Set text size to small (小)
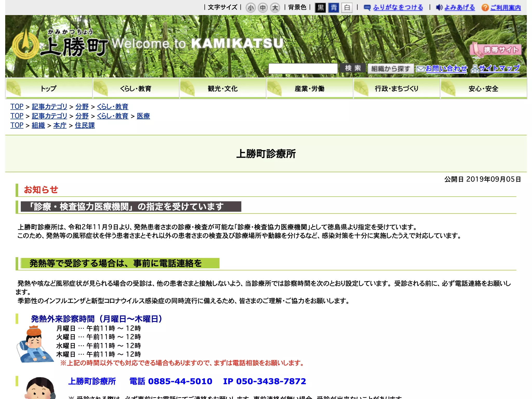This screenshot has width=532, height=399. pyautogui.click(x=250, y=8)
